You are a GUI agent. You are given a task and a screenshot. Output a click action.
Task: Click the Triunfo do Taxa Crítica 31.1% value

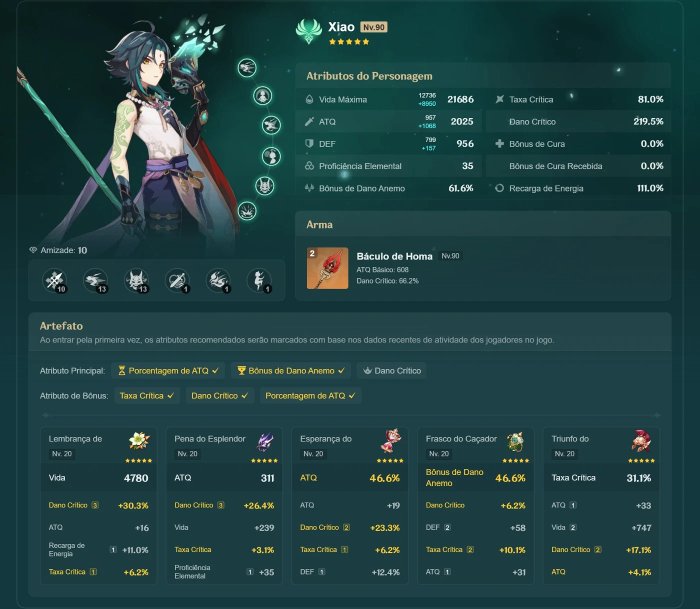click(639, 478)
